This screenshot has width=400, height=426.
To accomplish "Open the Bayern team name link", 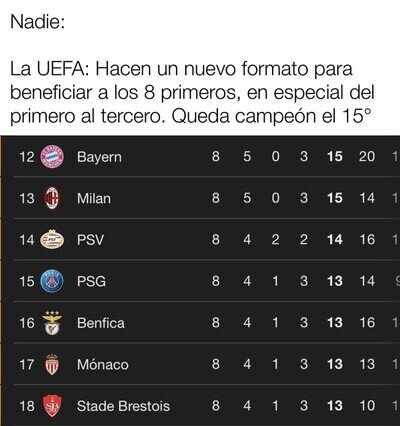I will (99, 157).
